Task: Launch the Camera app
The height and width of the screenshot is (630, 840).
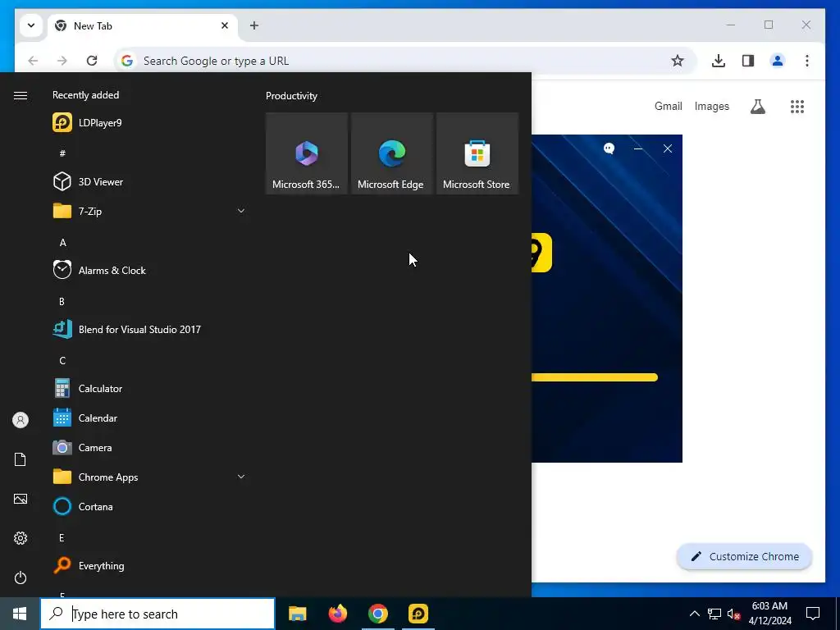Action: click(150, 447)
